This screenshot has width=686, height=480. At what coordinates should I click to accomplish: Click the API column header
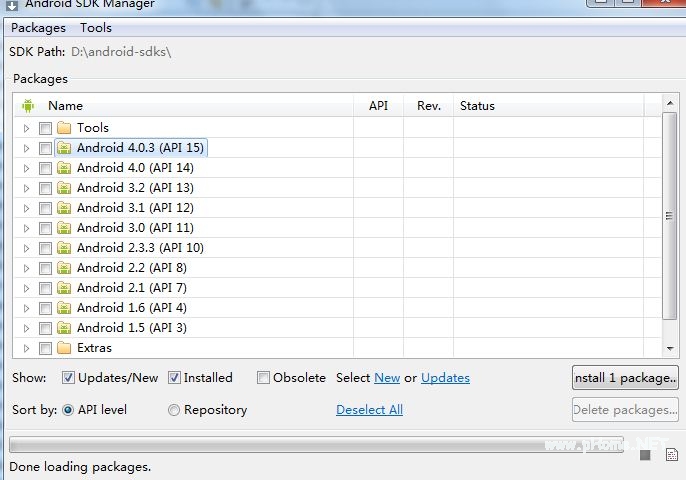click(378, 106)
